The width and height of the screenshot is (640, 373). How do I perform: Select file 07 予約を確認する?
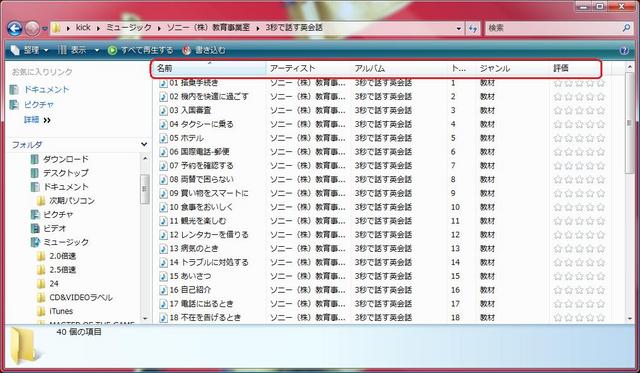(x=201, y=166)
